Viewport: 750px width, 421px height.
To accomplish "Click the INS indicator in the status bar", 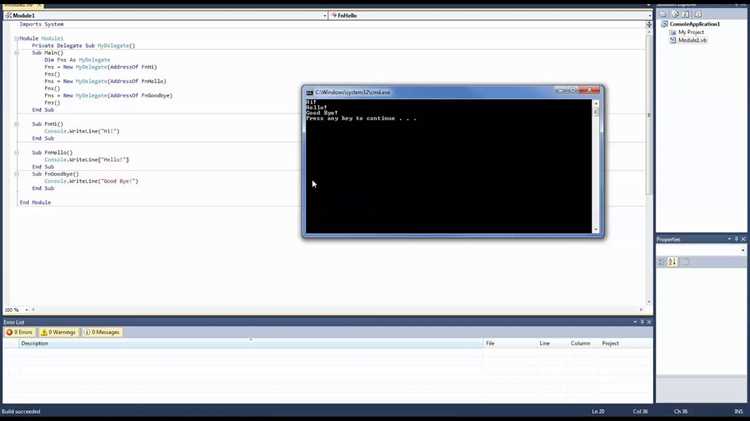I will pyautogui.click(x=739, y=411).
